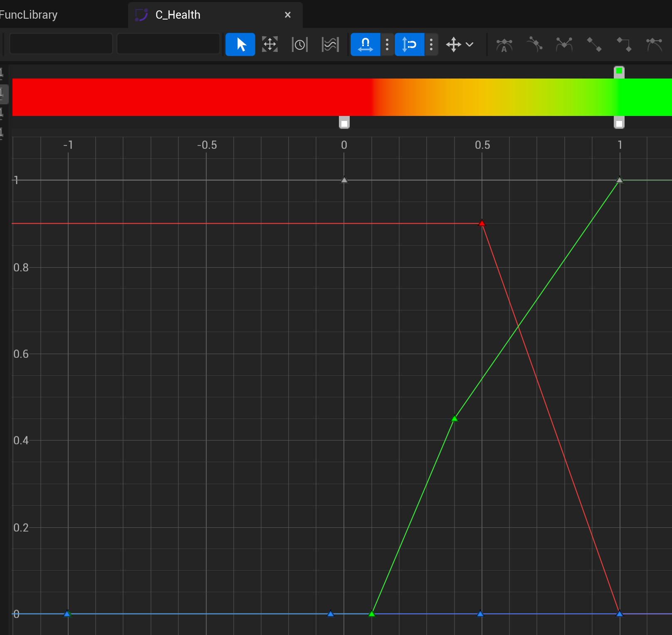Screen dimensions: 672x635
Task: Close the C_Health tab
Action: click(287, 15)
